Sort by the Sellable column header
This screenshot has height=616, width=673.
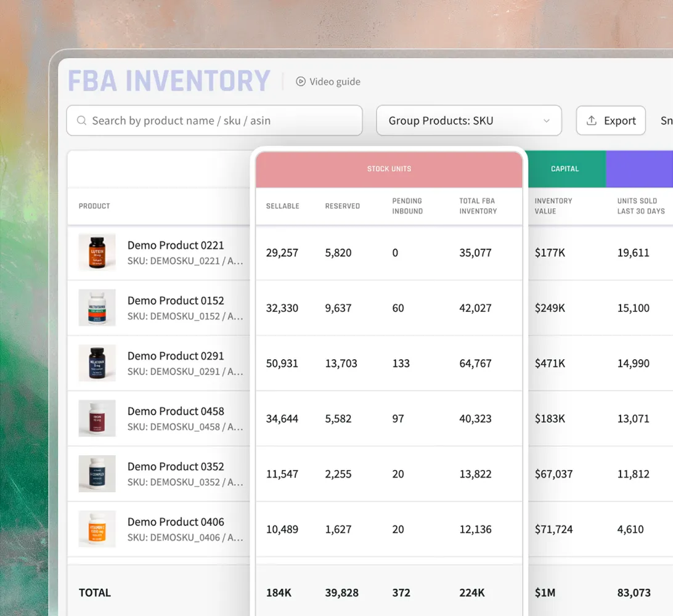(x=282, y=206)
